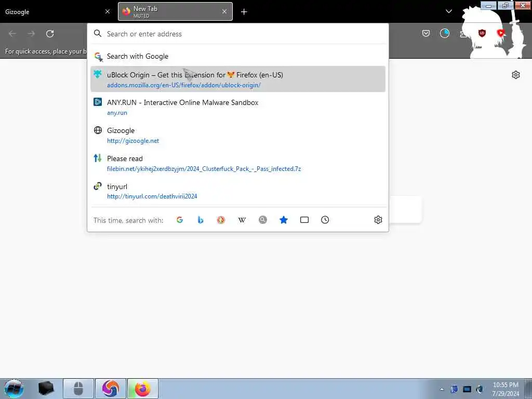Image resolution: width=532 pixels, height=399 pixels.
Task: Open the Save to Pocket icon
Action: [426, 33]
